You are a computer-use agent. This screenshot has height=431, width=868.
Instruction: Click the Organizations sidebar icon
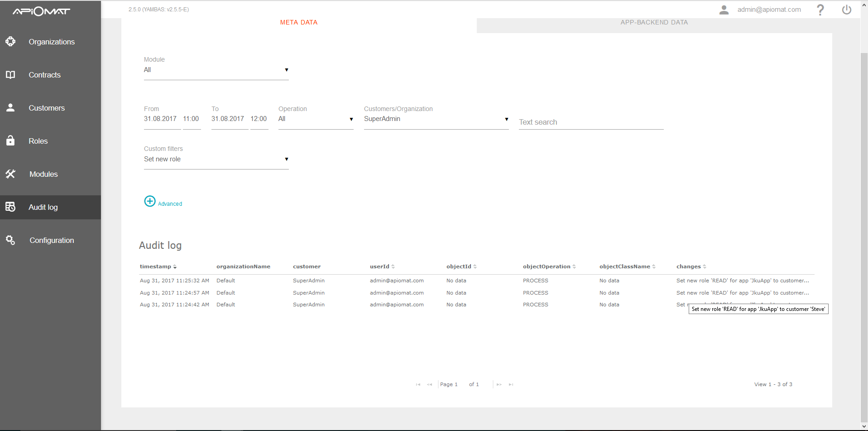coord(10,42)
